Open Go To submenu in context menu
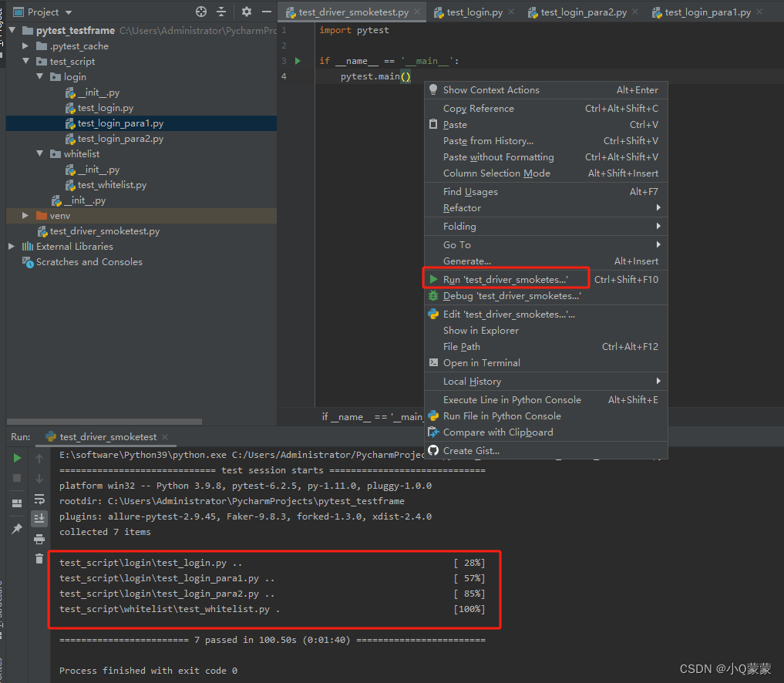Screen dimensions: 784x683 point(546,245)
